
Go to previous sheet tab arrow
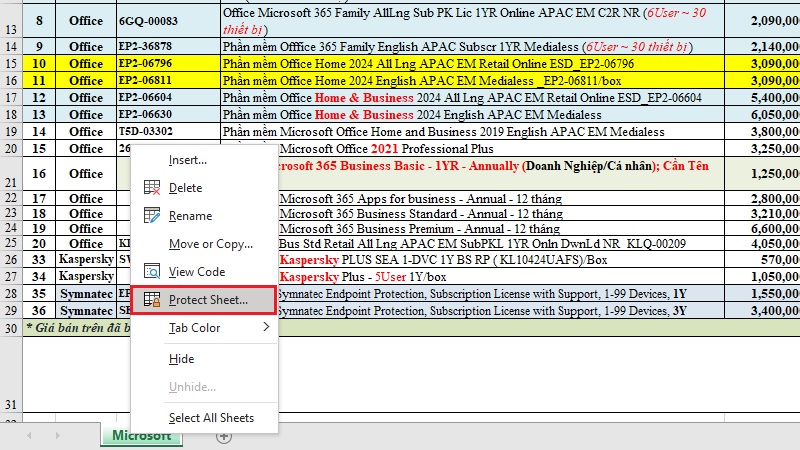[x=29, y=435]
